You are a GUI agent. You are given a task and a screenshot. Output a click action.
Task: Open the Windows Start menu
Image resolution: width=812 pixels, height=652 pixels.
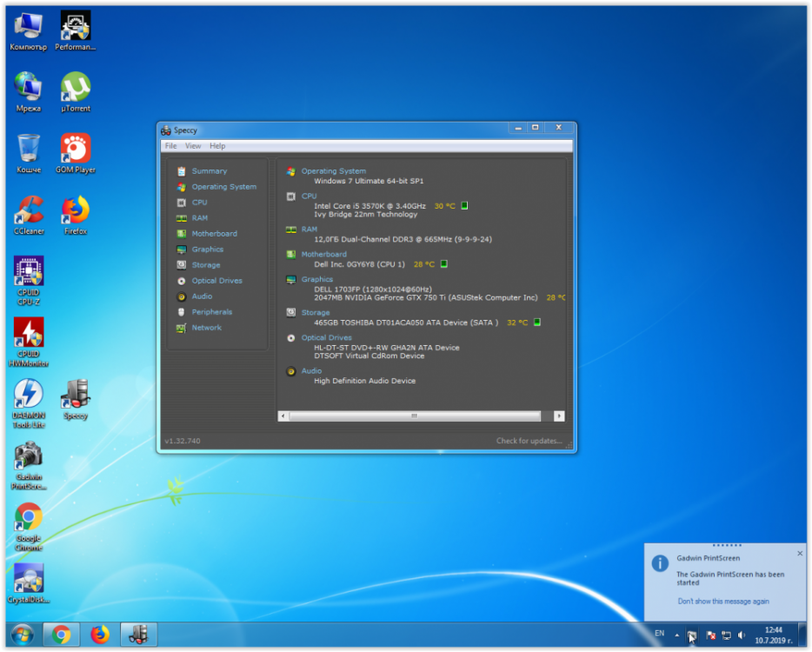(x=22, y=635)
